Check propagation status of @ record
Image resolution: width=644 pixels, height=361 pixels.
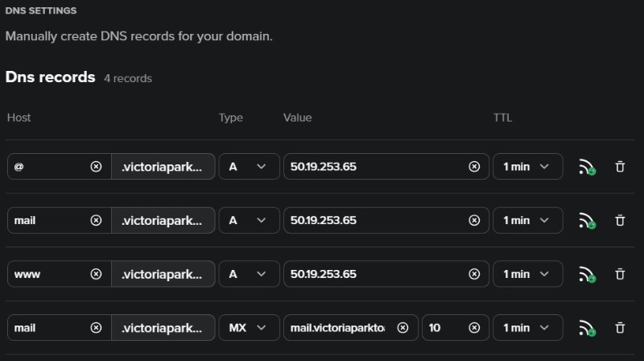[x=587, y=167]
